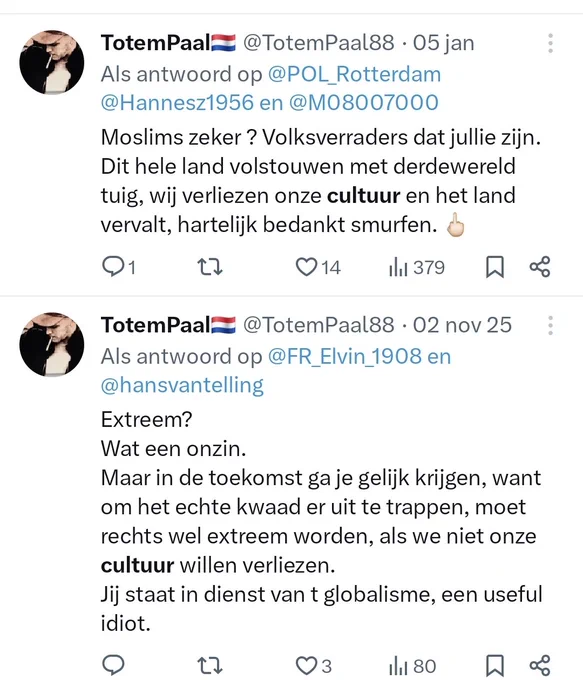The width and height of the screenshot is (583, 680).
Task: Open the @M08007000 mention link
Action: tap(364, 103)
